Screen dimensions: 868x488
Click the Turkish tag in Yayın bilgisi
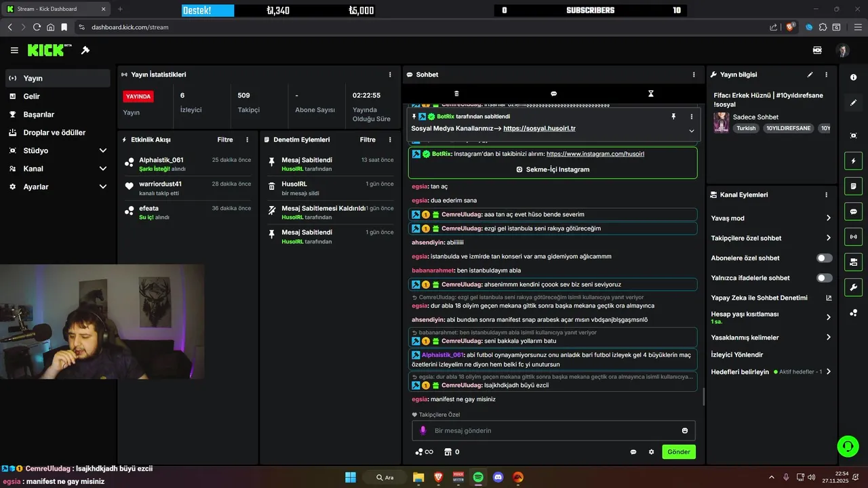[746, 128]
